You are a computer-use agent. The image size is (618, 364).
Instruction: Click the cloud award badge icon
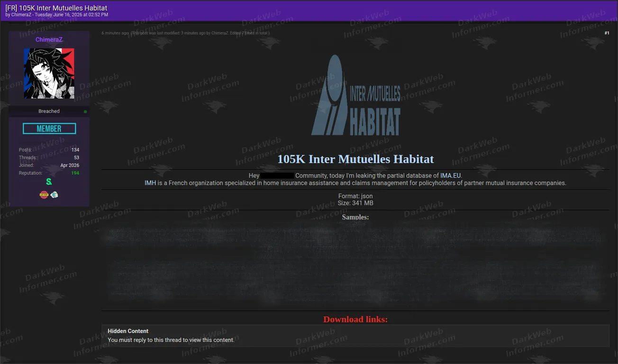pyautogui.click(x=55, y=194)
